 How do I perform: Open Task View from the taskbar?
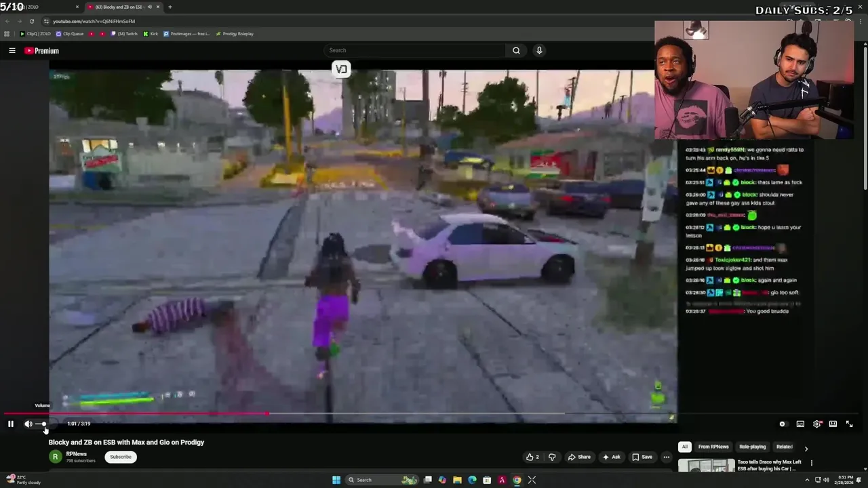click(x=428, y=480)
